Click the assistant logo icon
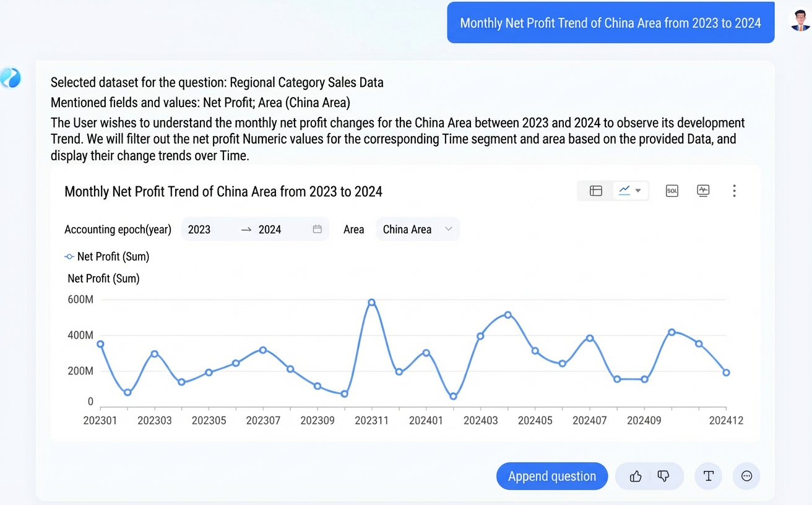 pos(11,78)
